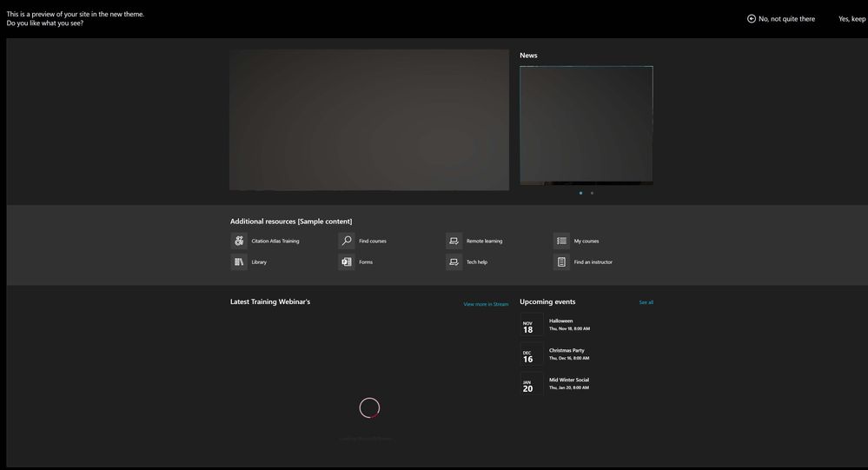868x470 pixels.
Task: Open the Tech help link
Action: pos(477,262)
